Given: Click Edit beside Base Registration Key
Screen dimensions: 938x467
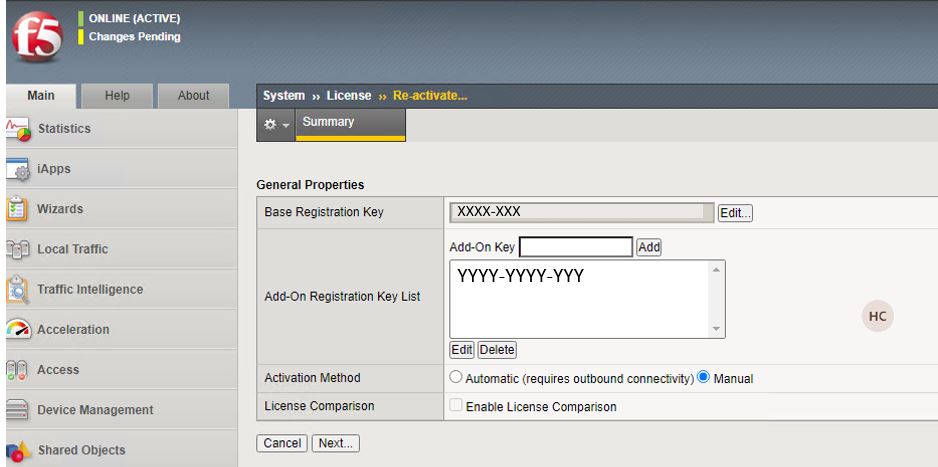Looking at the screenshot, I should click(734, 212).
